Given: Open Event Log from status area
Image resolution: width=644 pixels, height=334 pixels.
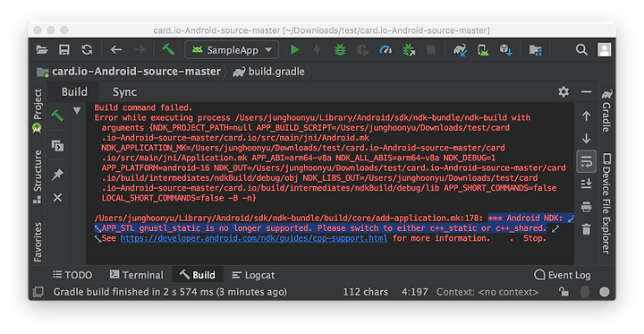Looking at the screenshot, I should 563,275.
